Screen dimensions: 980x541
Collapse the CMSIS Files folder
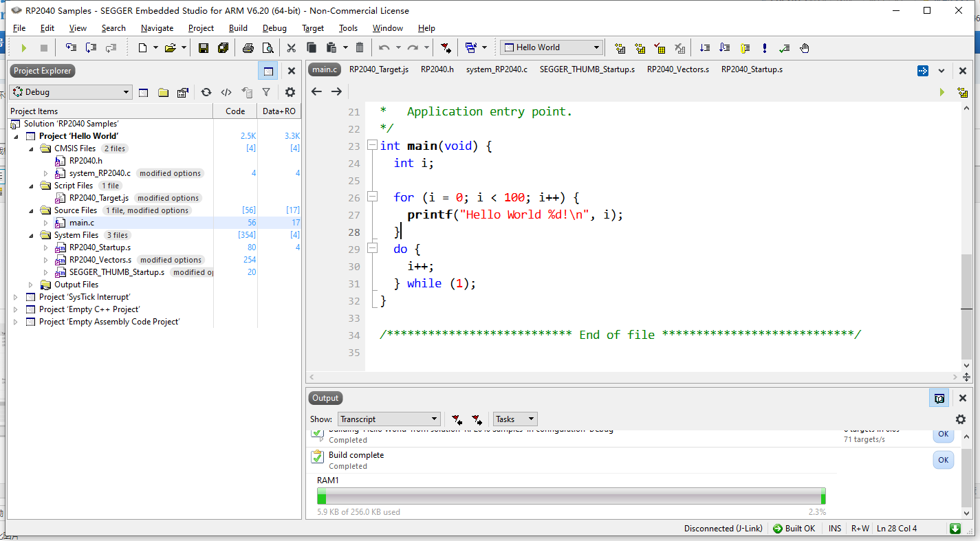point(31,148)
